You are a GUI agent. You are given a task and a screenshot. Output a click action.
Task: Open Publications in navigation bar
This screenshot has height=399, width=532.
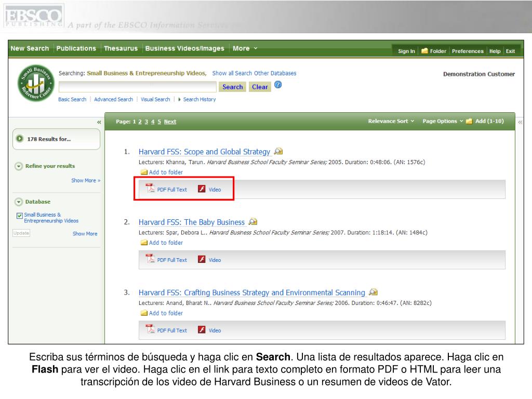[76, 48]
